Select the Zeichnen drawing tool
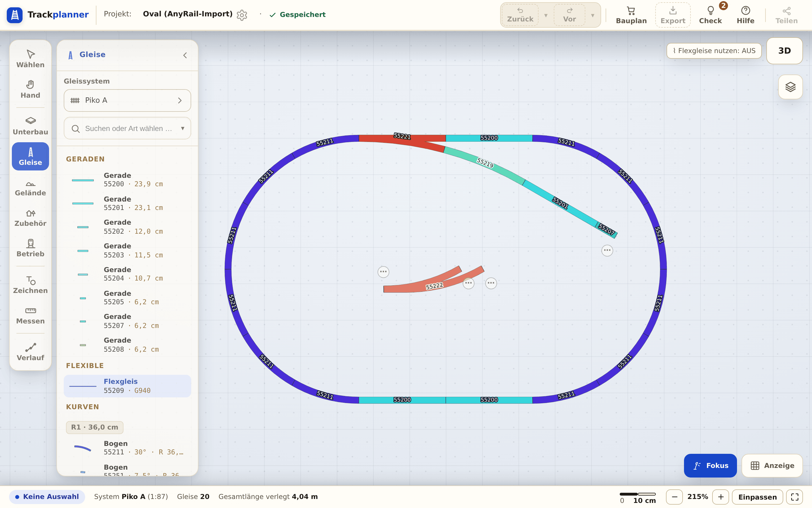 pyautogui.click(x=30, y=284)
